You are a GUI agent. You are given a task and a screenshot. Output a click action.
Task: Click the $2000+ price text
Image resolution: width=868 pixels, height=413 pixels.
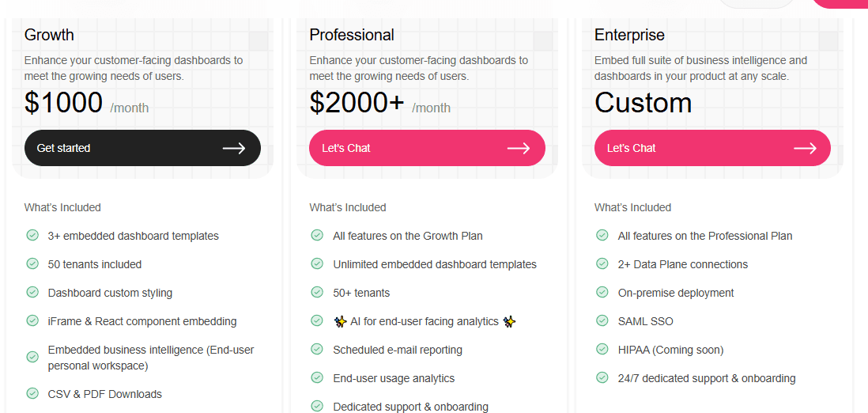pos(357,103)
